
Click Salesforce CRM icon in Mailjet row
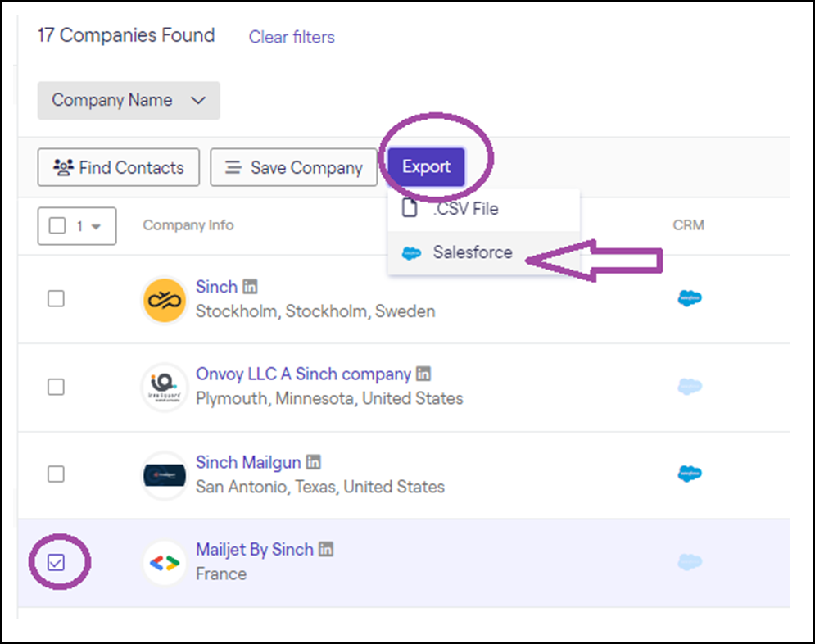tap(690, 562)
